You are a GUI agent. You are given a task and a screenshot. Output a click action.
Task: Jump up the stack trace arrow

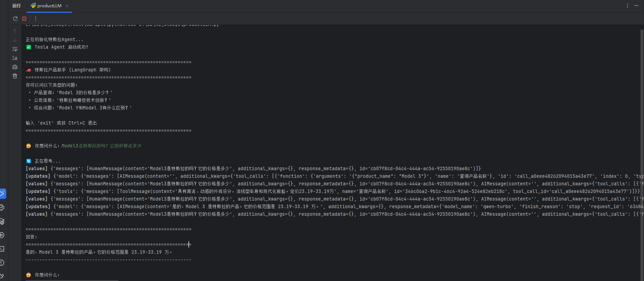(x=15, y=31)
